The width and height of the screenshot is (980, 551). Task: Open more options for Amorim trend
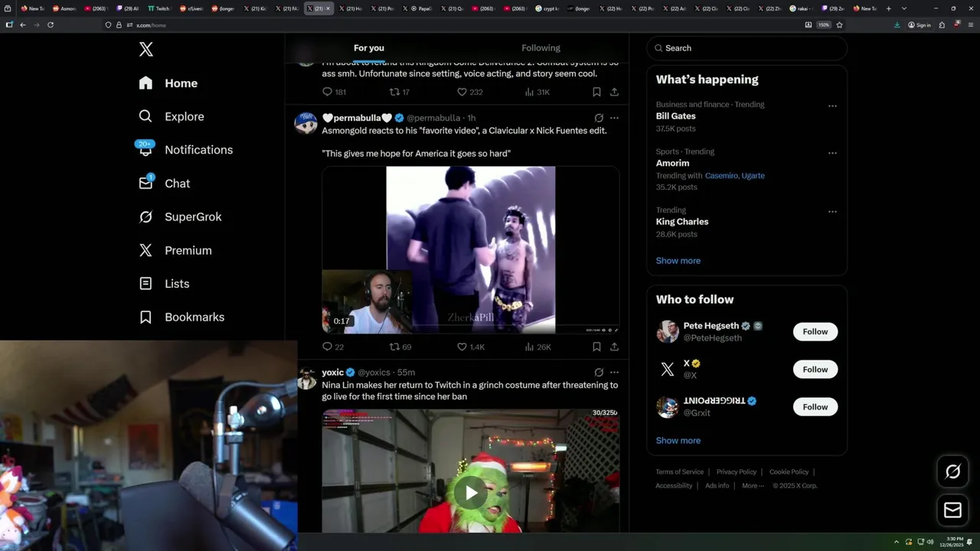[x=832, y=153]
